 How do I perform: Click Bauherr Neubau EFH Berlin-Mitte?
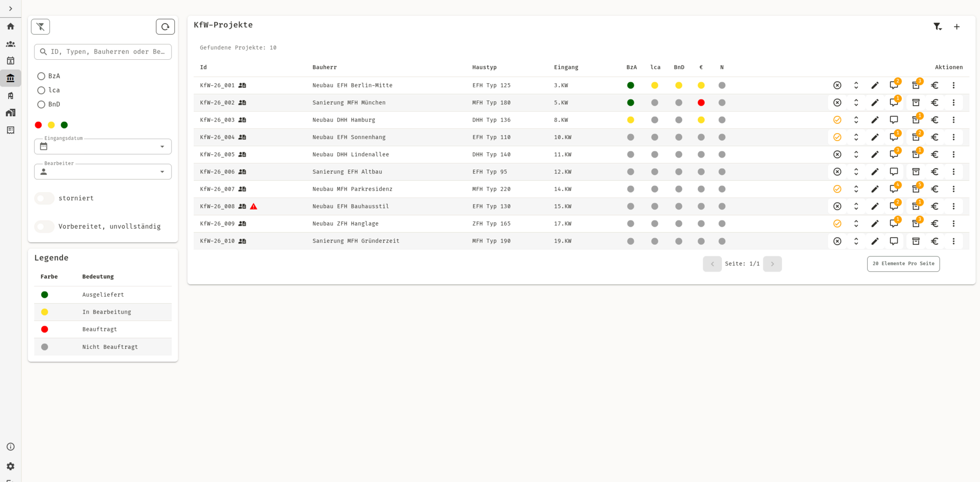tap(352, 86)
